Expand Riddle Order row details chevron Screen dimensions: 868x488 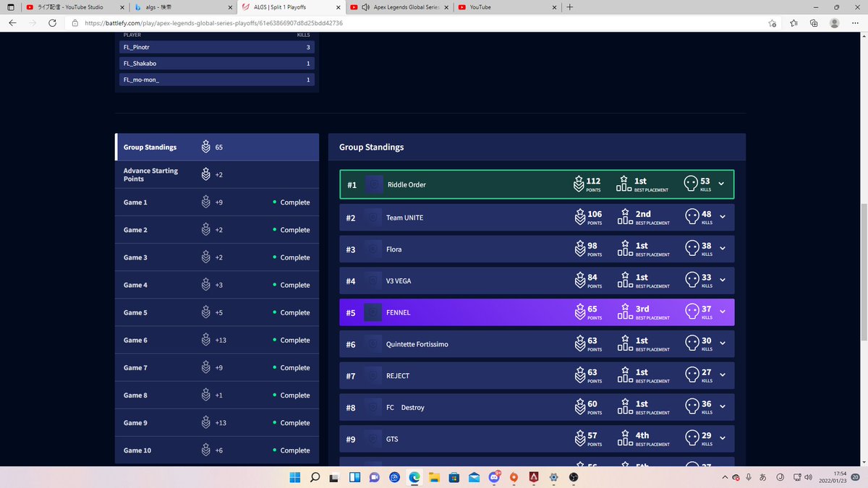(722, 184)
